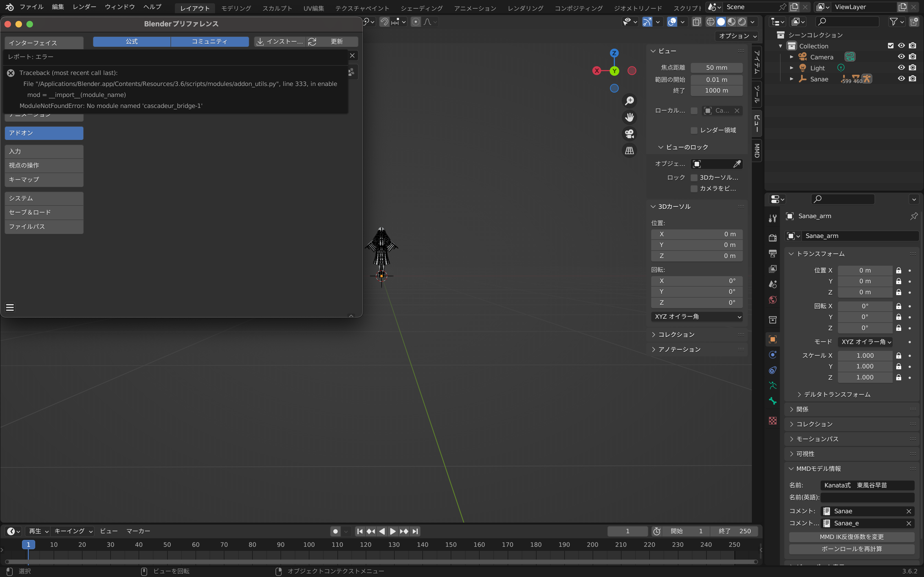Open the XYZ オイラー角 cursor rotation dropdown
Image resolution: width=924 pixels, height=577 pixels.
coord(696,317)
